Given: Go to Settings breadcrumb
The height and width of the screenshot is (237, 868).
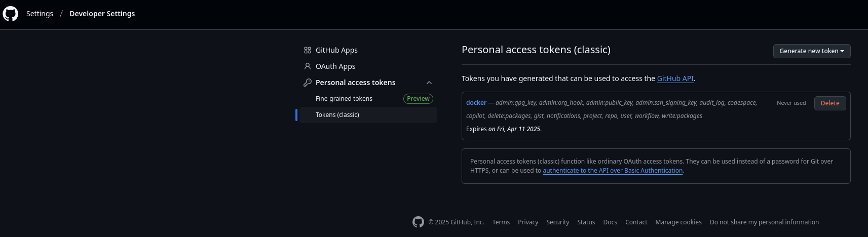Looking at the screenshot, I should click(40, 14).
